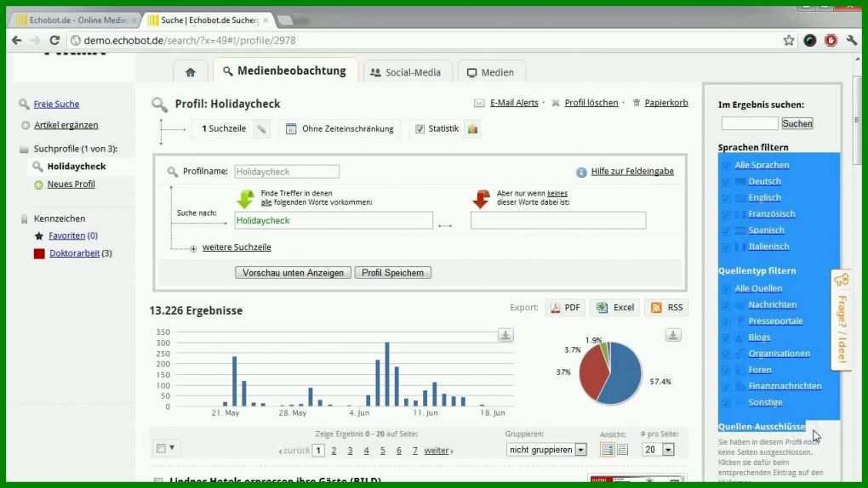Open the home icon tab
This screenshot has width=868, height=488.
click(191, 72)
